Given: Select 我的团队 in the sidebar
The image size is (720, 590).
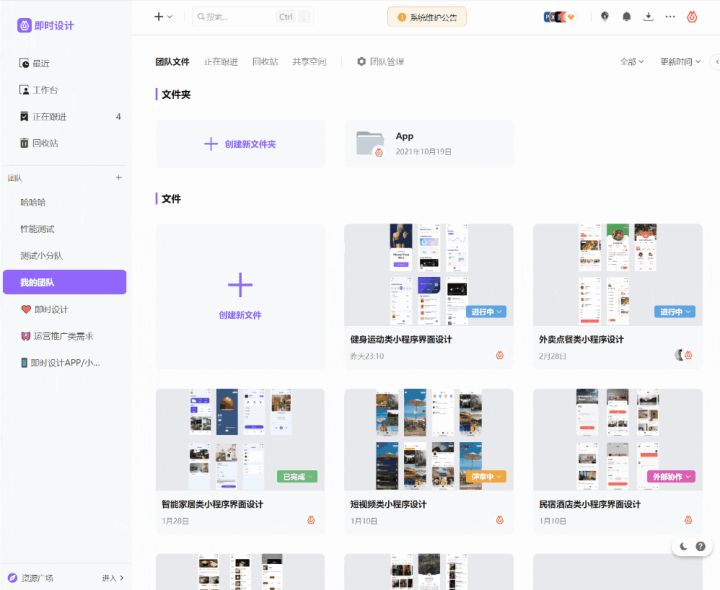Looking at the screenshot, I should [65, 282].
